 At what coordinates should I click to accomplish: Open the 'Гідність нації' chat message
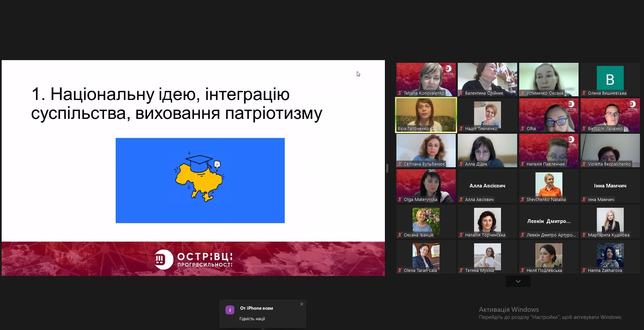(252, 319)
